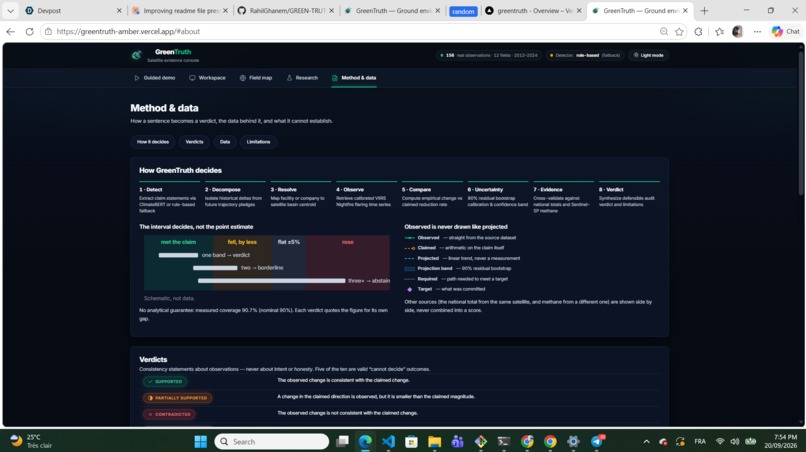Click the GreenTruth logo icon
Screen dimensions: 806x452
click(x=136, y=55)
